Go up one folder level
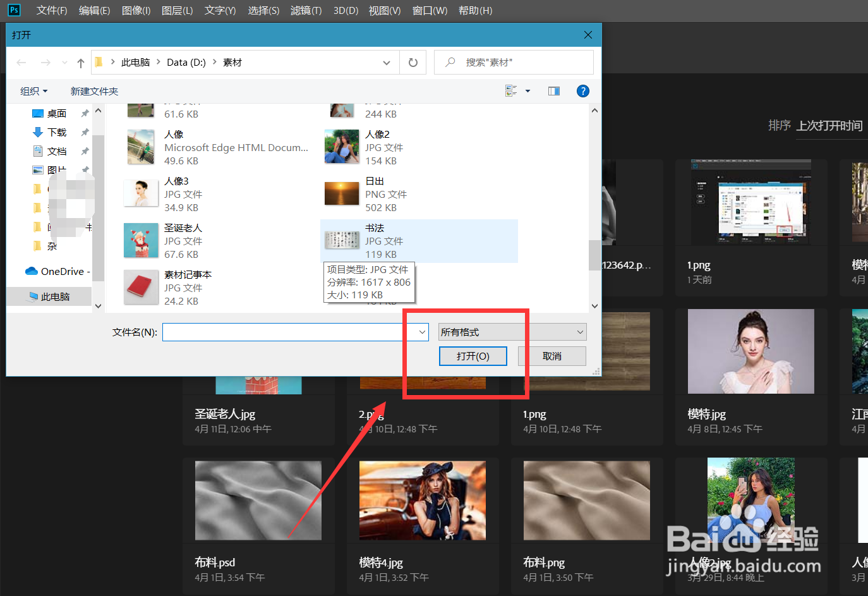This screenshot has width=868, height=596. [x=81, y=63]
